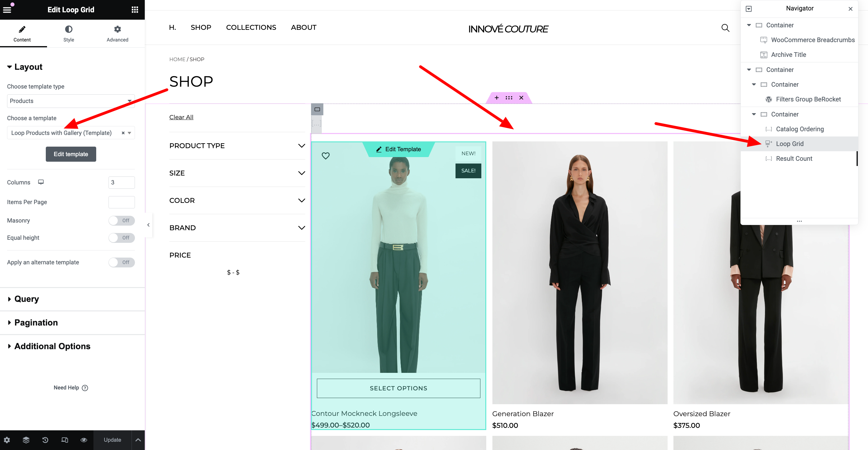This screenshot has width=868, height=450.
Task: Click the Items Per Page input field
Action: (x=121, y=202)
